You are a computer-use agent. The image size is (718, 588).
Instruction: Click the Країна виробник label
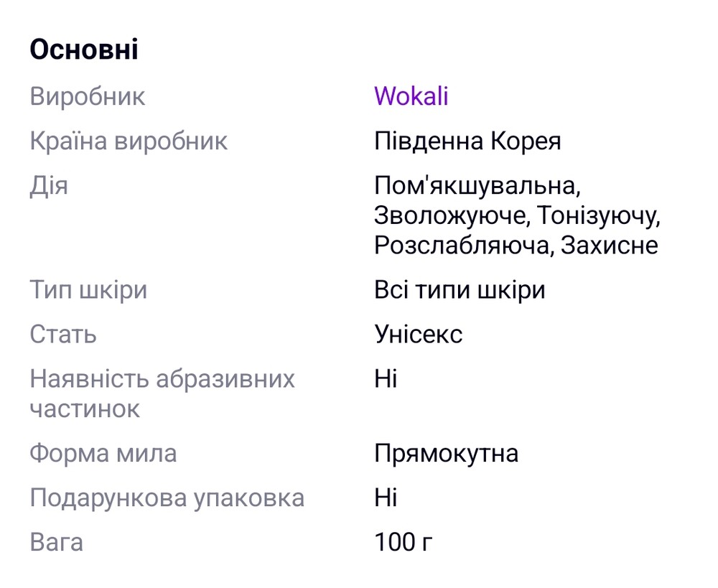point(129,141)
